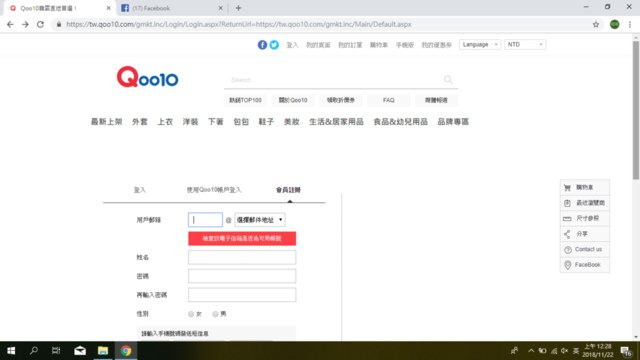This screenshot has width=640, height=360.
Task: Click the browser address bar URL
Action: pos(239,24)
